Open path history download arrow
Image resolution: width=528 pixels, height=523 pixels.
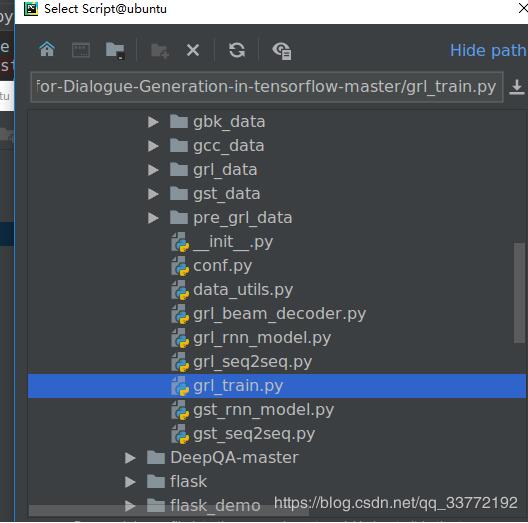(x=517, y=87)
